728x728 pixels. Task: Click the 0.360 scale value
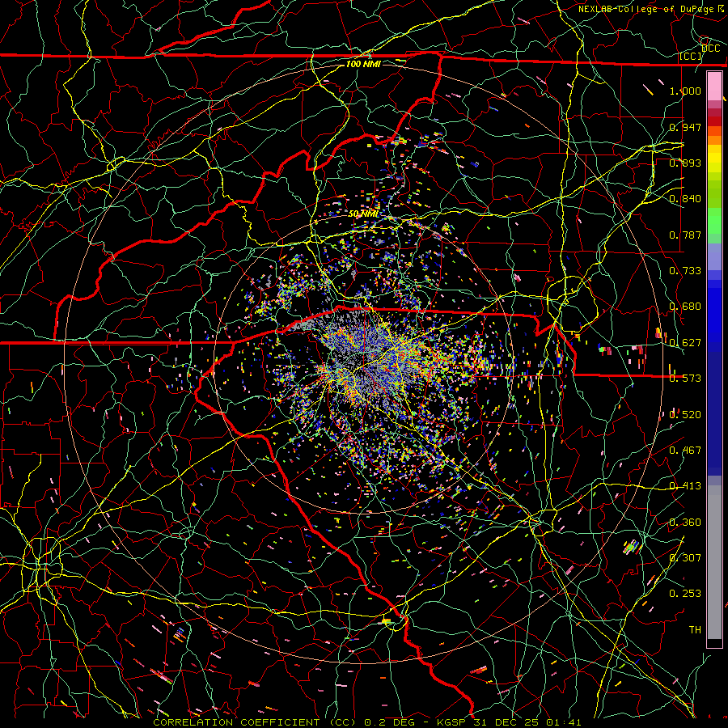(685, 523)
